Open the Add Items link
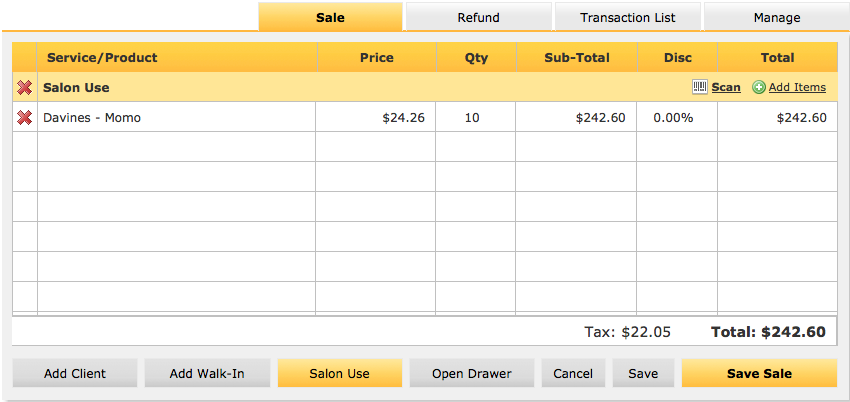This screenshot has width=850, height=402. (797, 87)
